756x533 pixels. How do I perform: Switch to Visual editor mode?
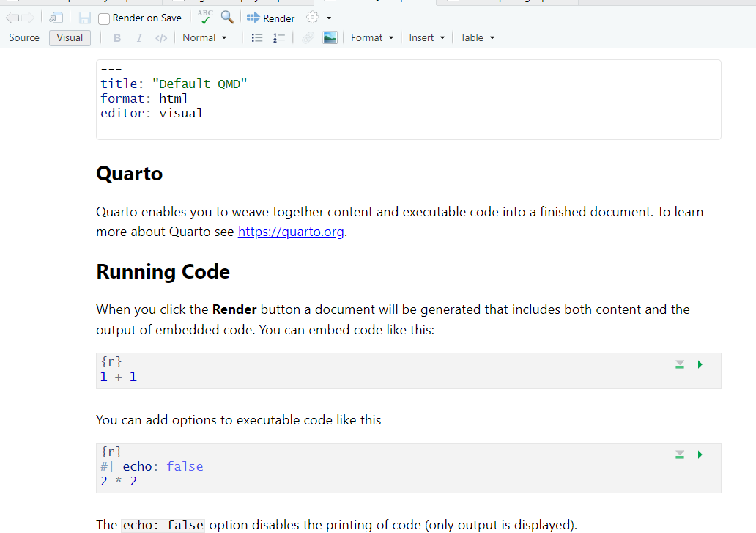coord(70,37)
